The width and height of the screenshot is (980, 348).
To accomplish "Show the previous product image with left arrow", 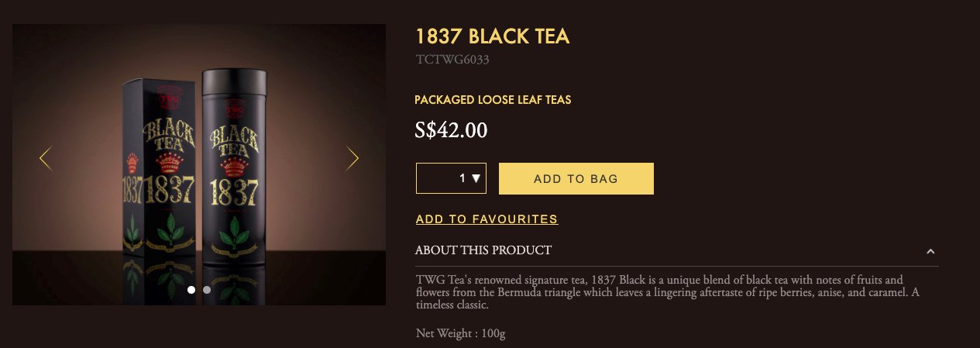I will pyautogui.click(x=45, y=159).
